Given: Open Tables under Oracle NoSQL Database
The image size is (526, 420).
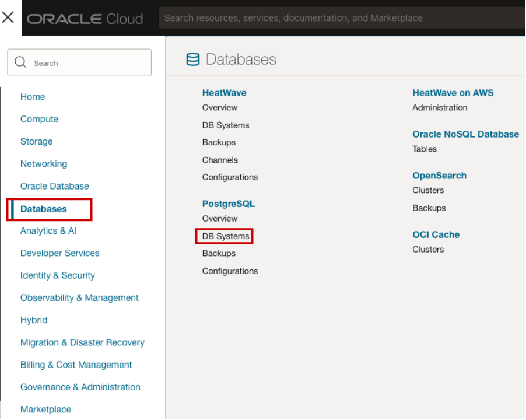Looking at the screenshot, I should 425,149.
